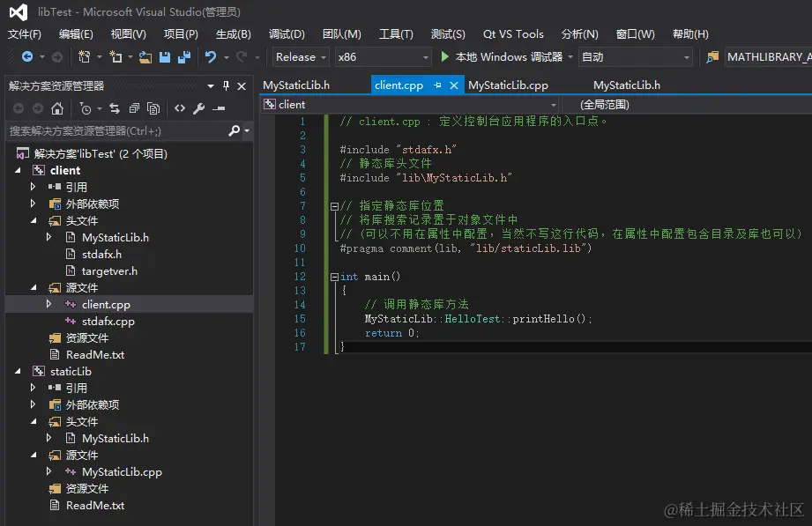812x526 pixels.
Task: Expand client.cpp node in the tree
Action: coord(48,304)
